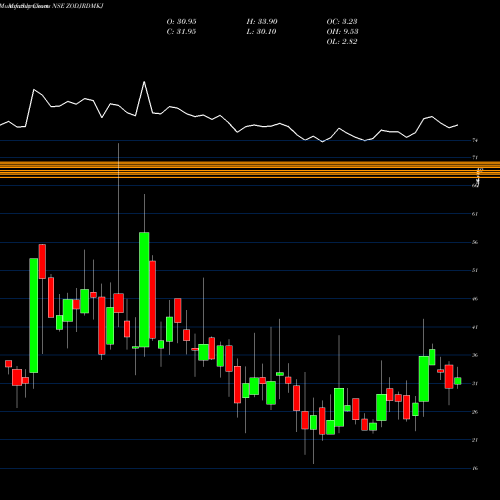Viewport: 500px width, 500px height.
Task: Click the price axis label 41
Action: click(475, 327)
